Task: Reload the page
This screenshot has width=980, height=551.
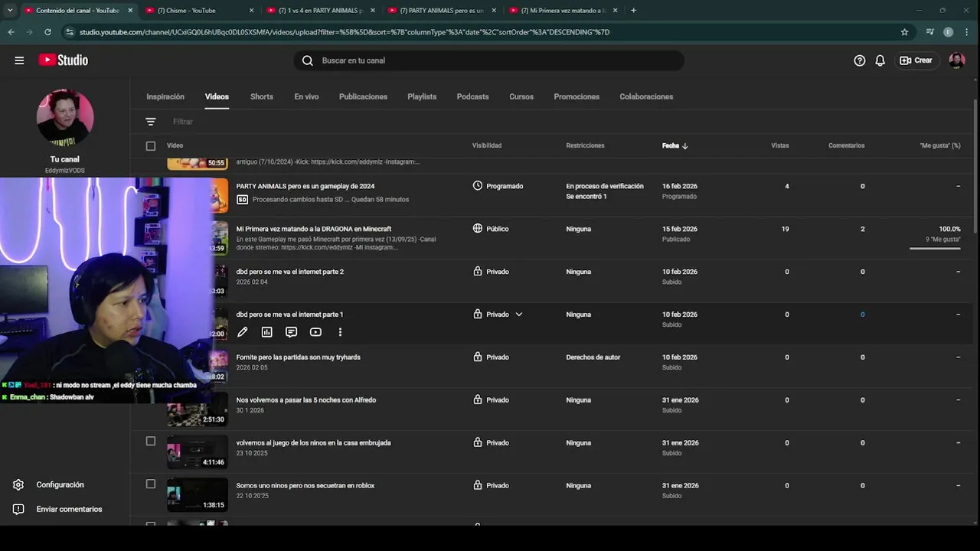Action: tap(47, 32)
